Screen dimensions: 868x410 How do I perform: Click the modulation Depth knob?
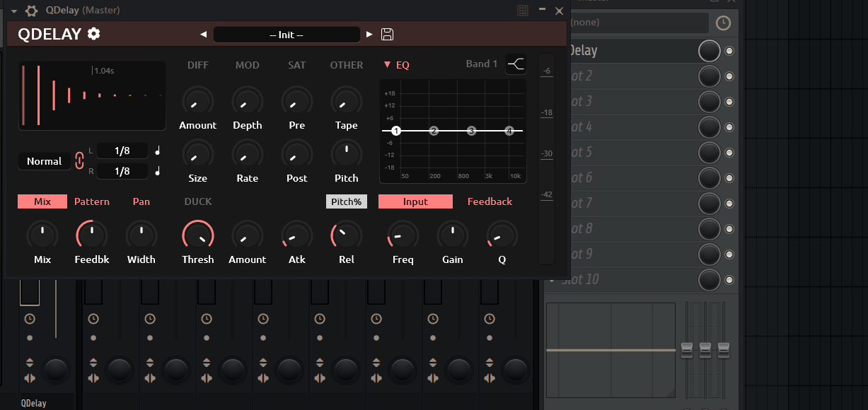point(248,100)
